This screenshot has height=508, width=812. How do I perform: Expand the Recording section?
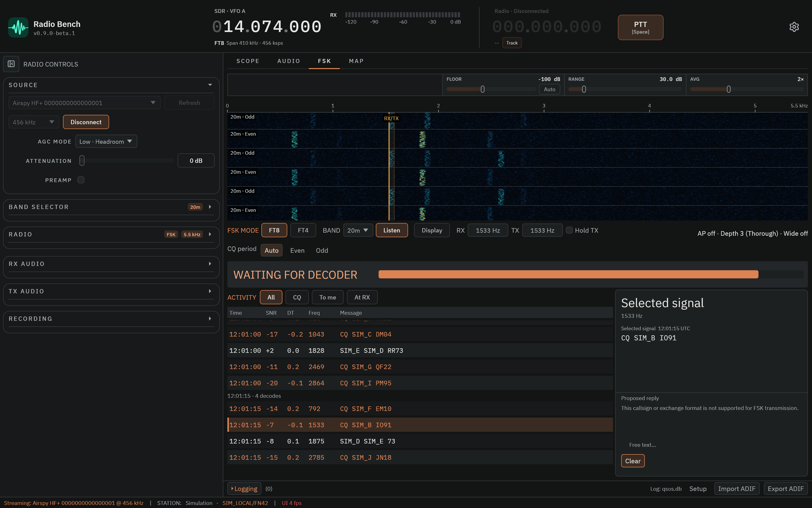click(210, 319)
